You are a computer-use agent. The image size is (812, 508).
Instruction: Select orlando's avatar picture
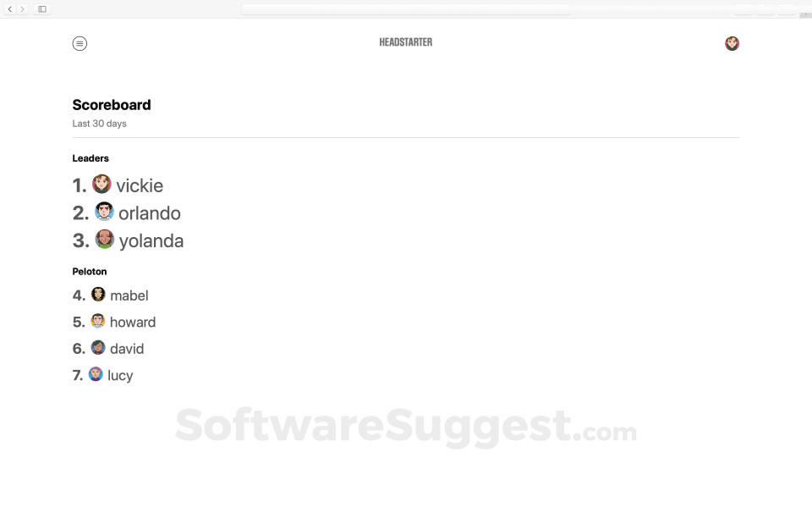(104, 212)
